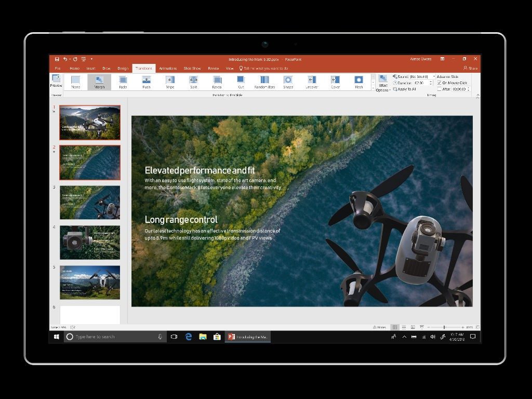
Task: Pick the Wipe transition effect
Action: click(170, 82)
